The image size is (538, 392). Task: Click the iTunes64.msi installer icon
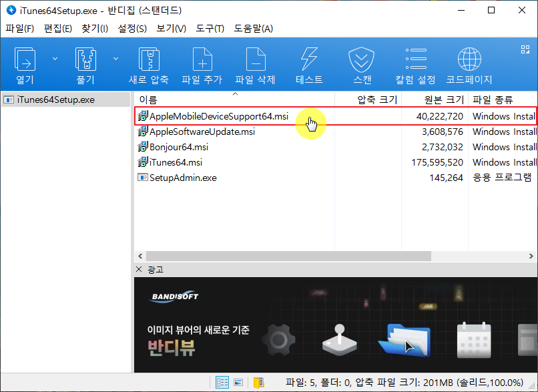coord(143,162)
